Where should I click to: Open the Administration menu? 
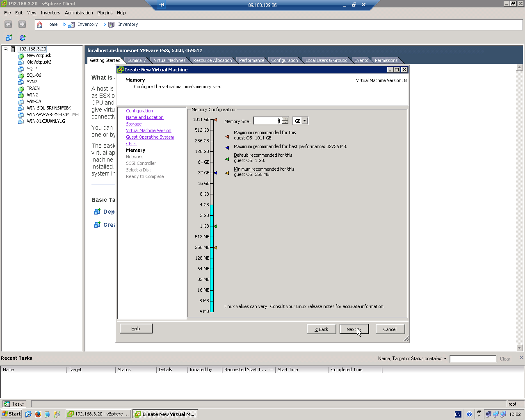tap(79, 13)
